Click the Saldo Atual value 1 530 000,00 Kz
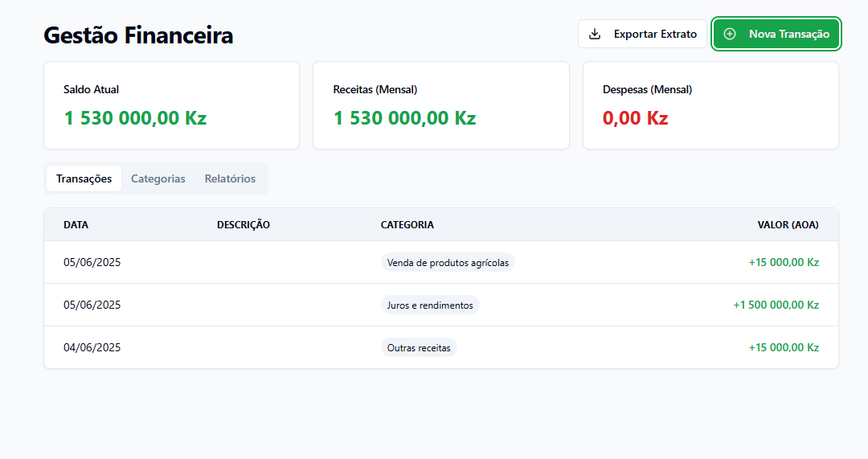This screenshot has height=459, width=868. click(x=135, y=118)
